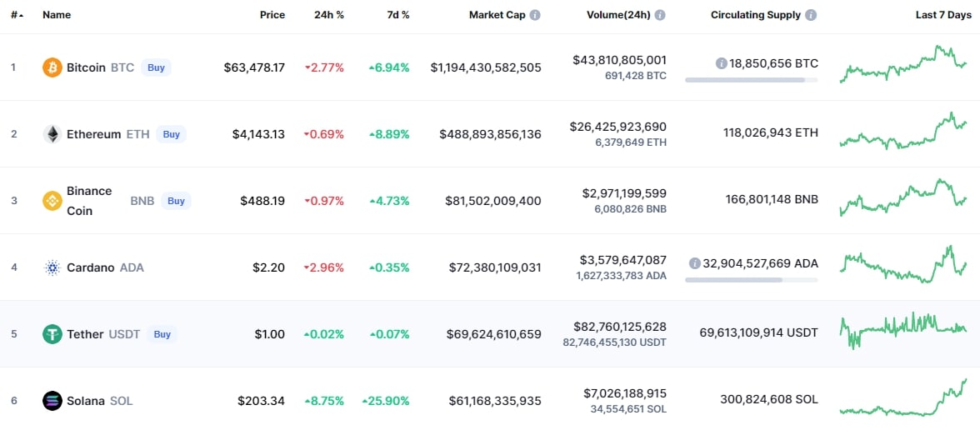Click Binance Coin price $488.19
Viewport: 980px width, 430px height.
pyautogui.click(x=262, y=201)
